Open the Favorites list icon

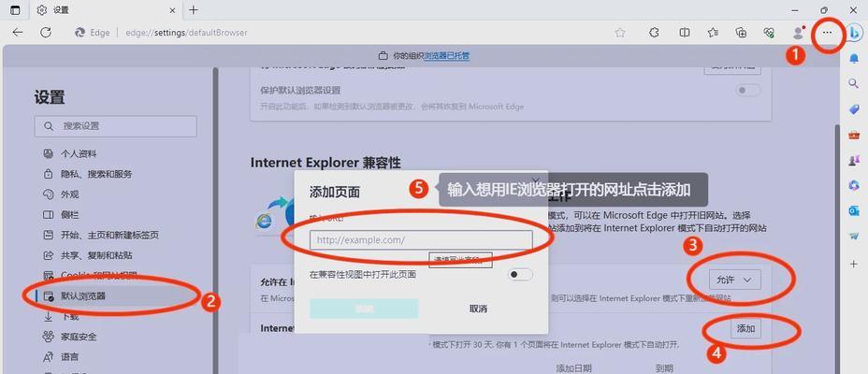point(713,33)
